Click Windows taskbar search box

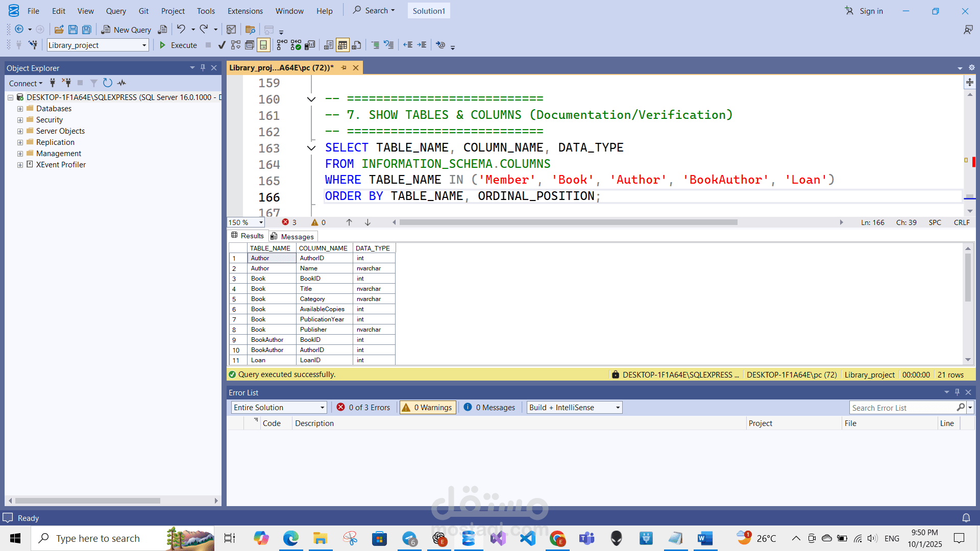click(122, 538)
